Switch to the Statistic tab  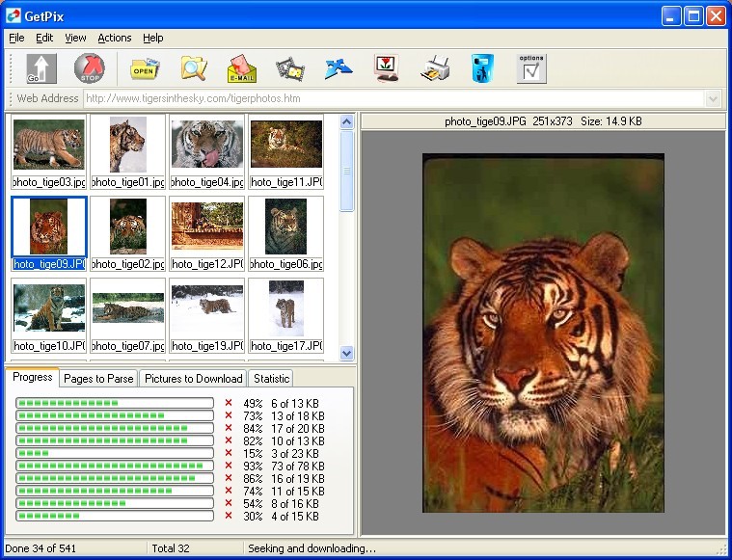point(271,379)
